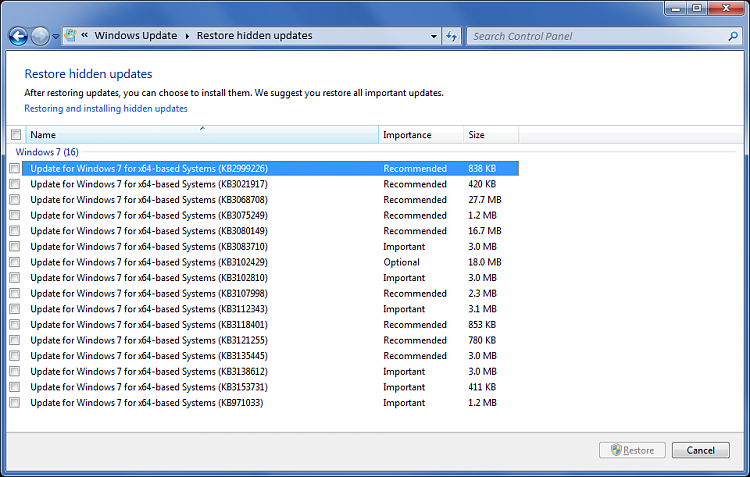This screenshot has height=477, width=750.
Task: Click the Restore button with shield
Action: coord(632,450)
